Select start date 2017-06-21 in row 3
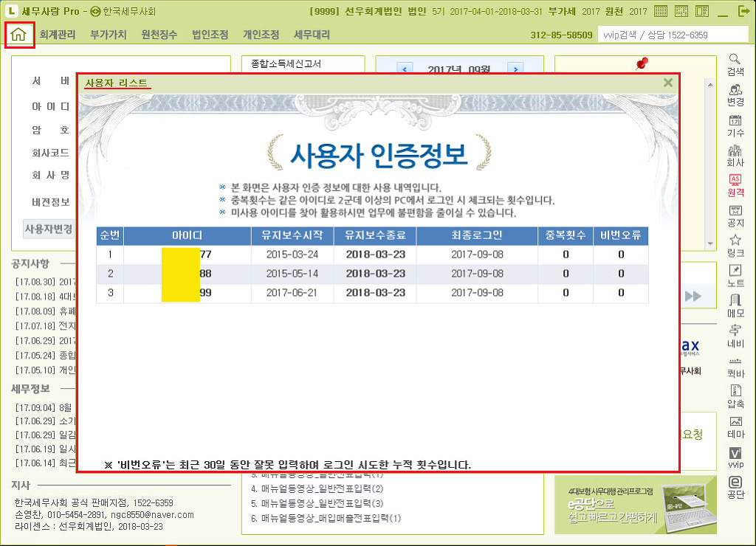Image resolution: width=756 pixels, height=546 pixels. tap(292, 293)
